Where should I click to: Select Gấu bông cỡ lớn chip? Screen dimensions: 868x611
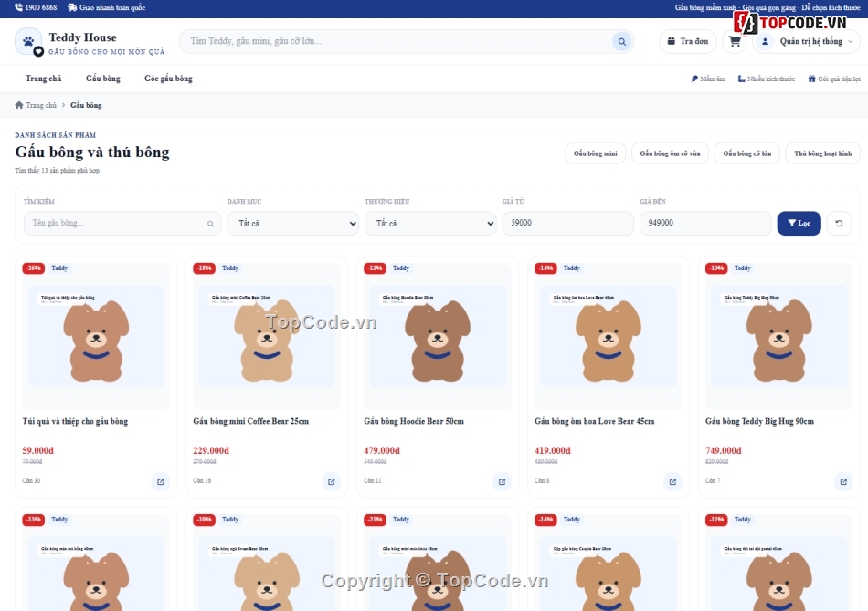click(746, 153)
